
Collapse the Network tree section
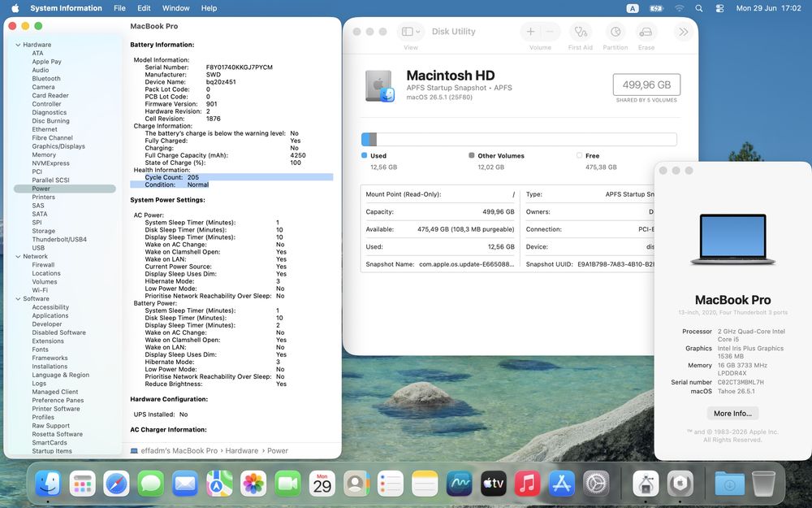click(x=18, y=257)
